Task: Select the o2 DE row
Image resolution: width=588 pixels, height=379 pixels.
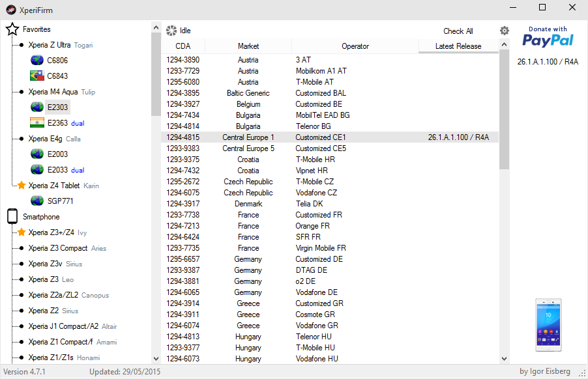Action: click(x=330, y=281)
